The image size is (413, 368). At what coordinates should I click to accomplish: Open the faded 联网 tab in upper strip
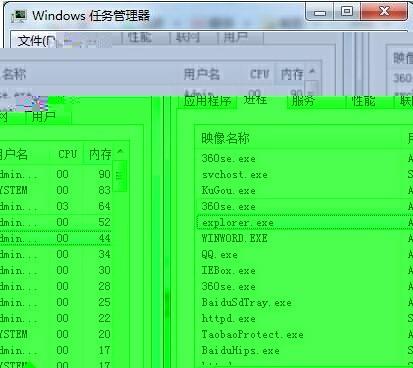click(188, 38)
